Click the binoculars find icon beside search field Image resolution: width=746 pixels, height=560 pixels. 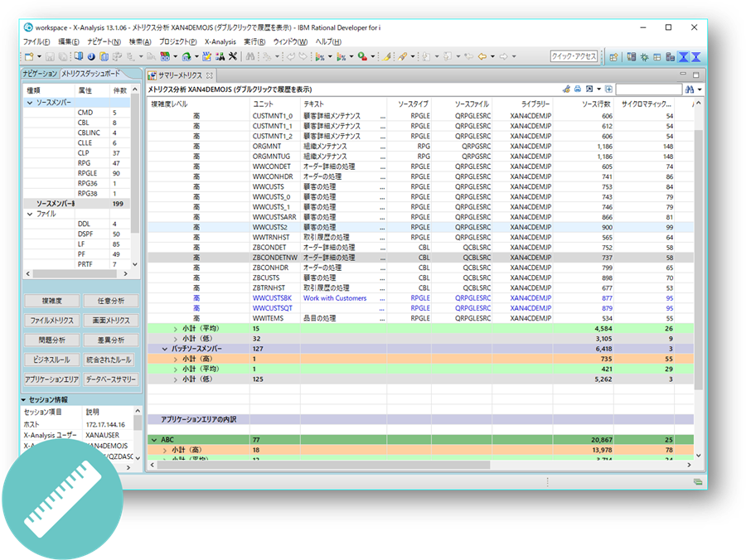[690, 89]
